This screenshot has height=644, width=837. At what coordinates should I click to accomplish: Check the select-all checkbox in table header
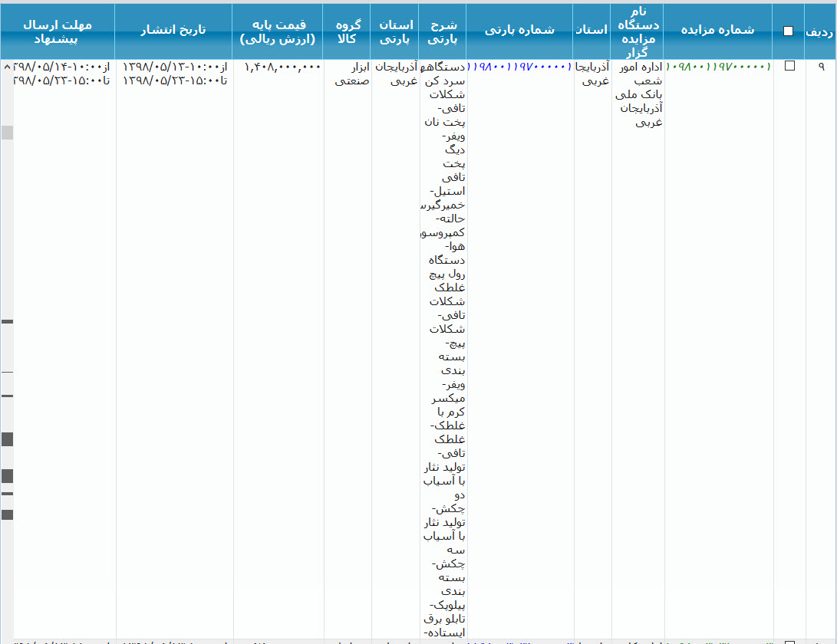click(788, 31)
